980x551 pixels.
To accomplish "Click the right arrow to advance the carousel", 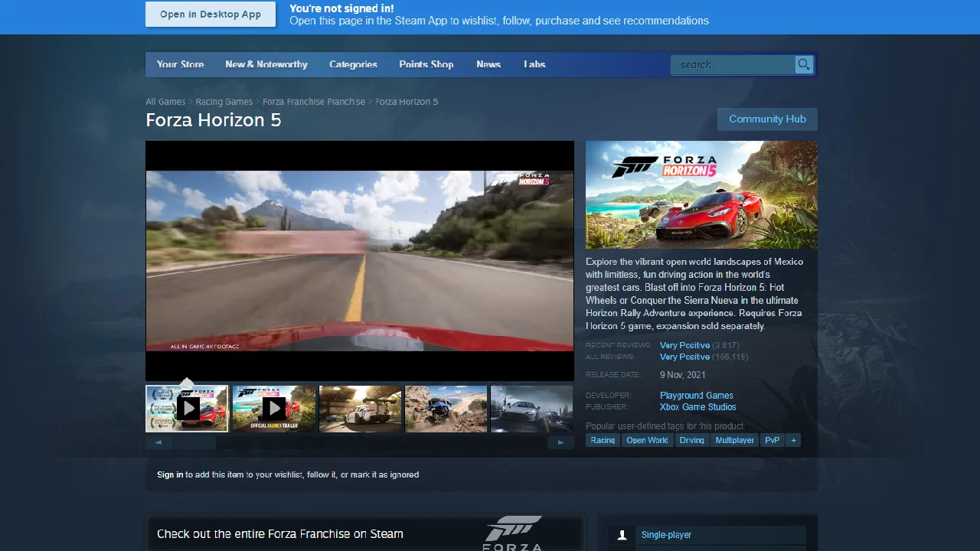I will click(x=560, y=442).
